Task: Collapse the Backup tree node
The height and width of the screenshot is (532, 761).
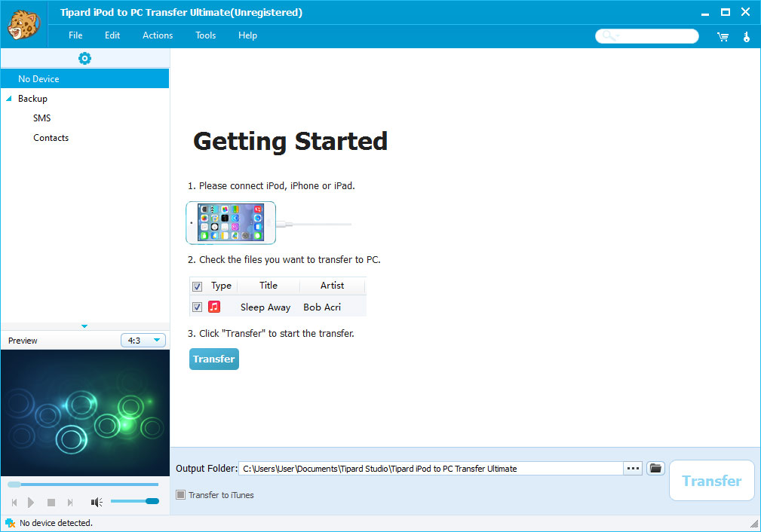Action: (x=9, y=99)
